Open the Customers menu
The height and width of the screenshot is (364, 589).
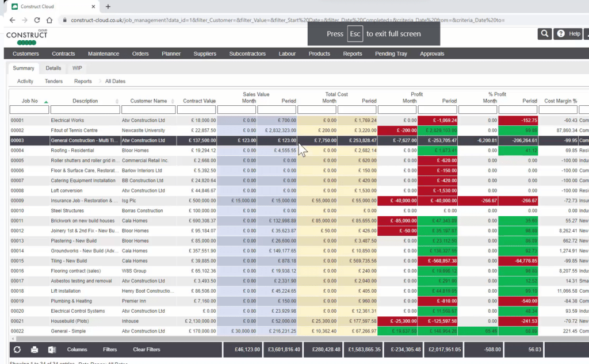pyautogui.click(x=25, y=53)
